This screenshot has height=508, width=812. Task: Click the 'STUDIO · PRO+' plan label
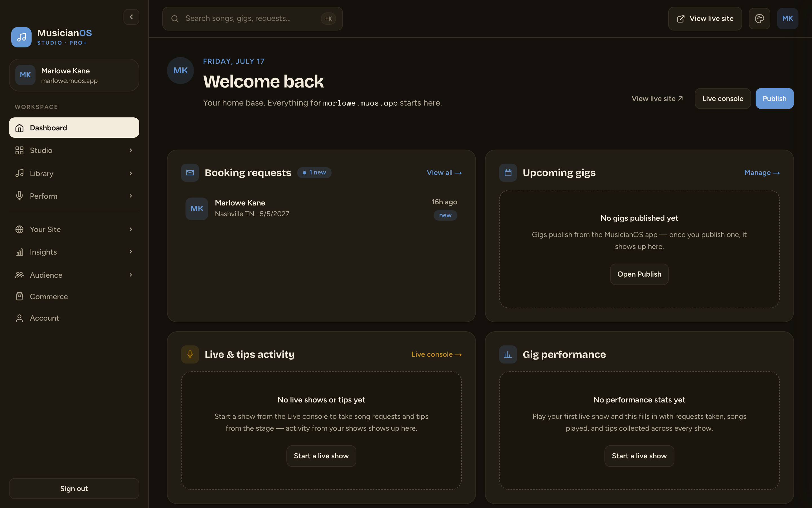[62, 43]
